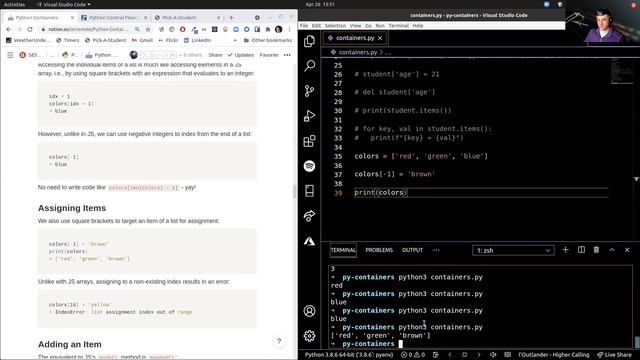
Task: Open Notion page options ellipsis
Action: (287, 55)
